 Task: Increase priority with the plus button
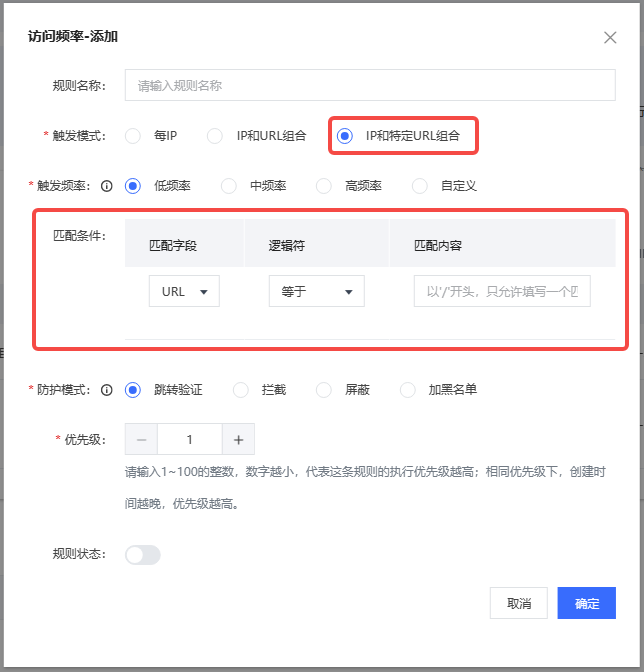(x=238, y=440)
